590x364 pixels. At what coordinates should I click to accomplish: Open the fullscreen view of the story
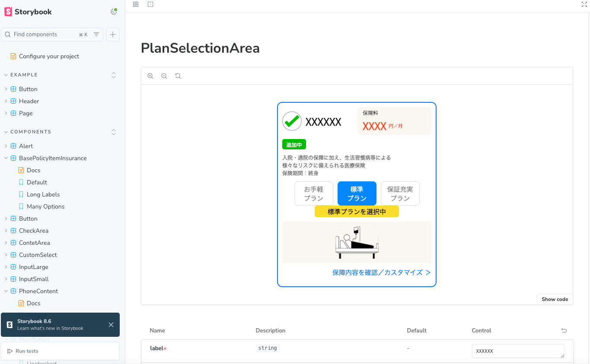click(x=584, y=4)
